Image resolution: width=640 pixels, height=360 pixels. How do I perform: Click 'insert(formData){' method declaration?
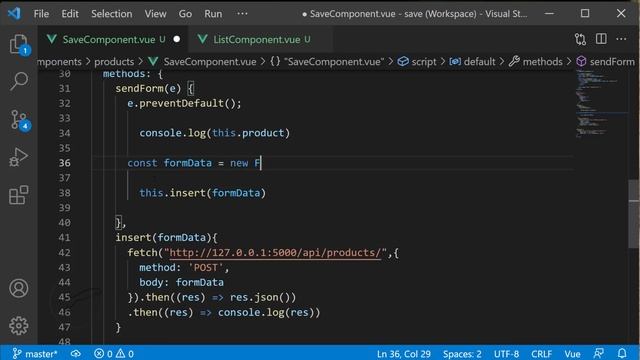pos(167,238)
